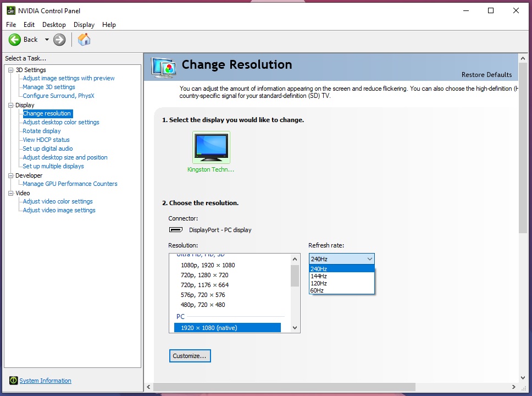
Task: Choose 240Hz in refresh rate list
Action: (x=342, y=268)
